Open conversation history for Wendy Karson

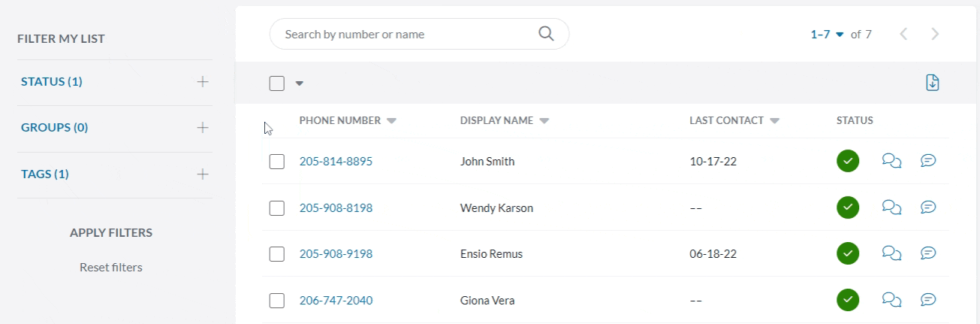(x=891, y=207)
